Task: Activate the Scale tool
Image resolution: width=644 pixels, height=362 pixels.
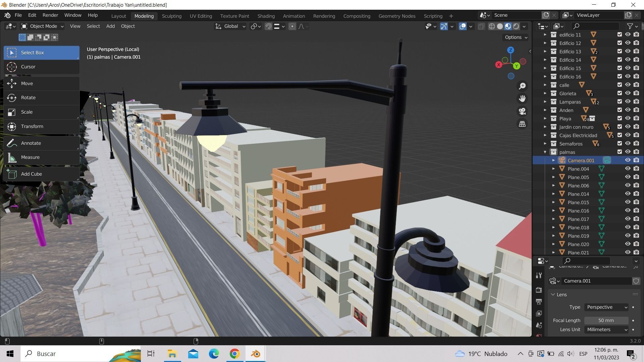Action: click(x=41, y=112)
